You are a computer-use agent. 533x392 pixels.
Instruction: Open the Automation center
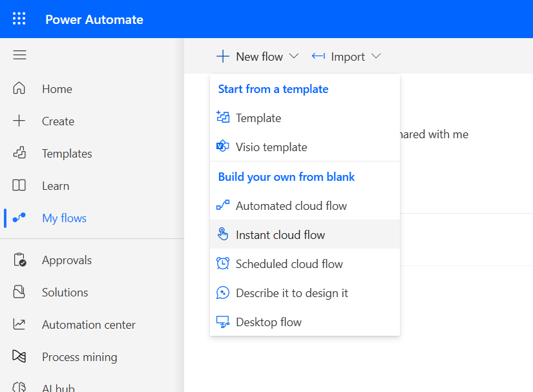[89, 324]
